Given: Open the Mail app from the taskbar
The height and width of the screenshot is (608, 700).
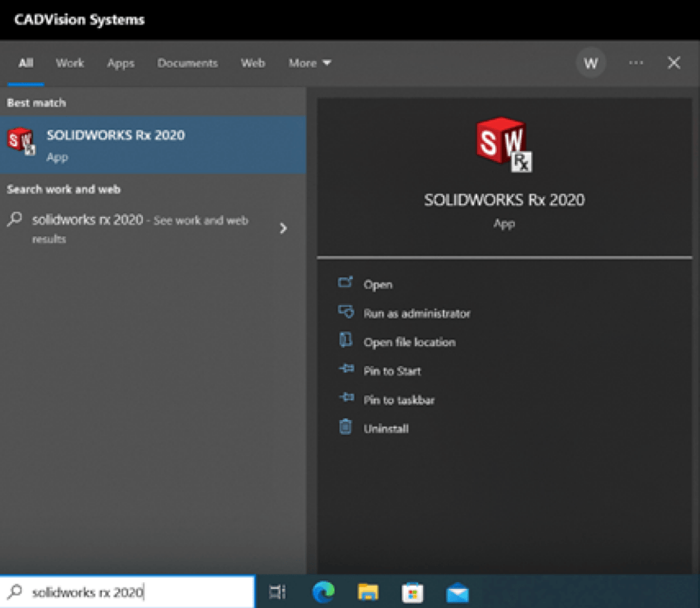Looking at the screenshot, I should pos(457,592).
